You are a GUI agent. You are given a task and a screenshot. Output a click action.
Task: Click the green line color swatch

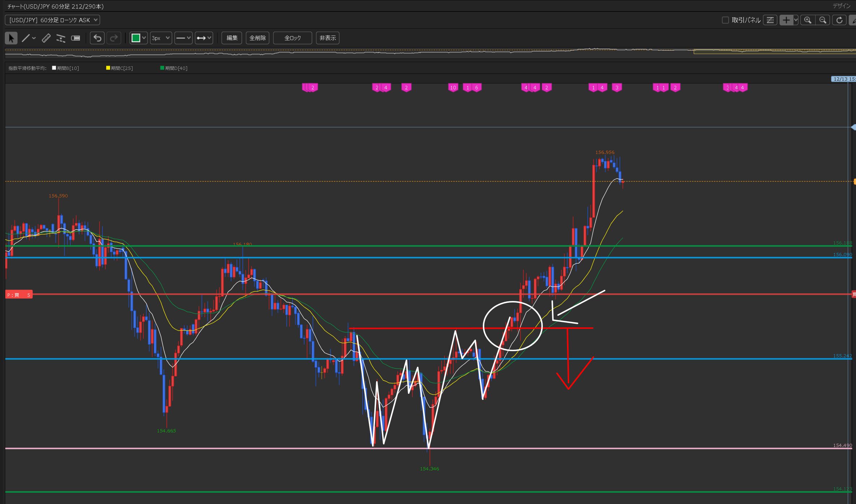(136, 38)
